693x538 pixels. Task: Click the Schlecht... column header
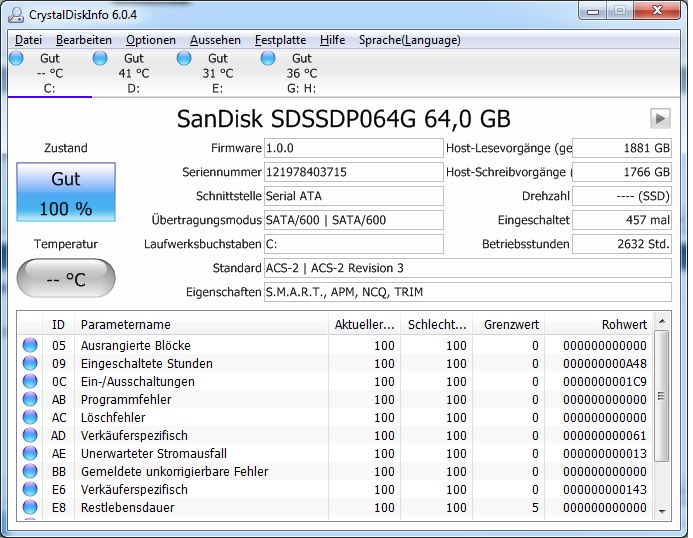pos(437,324)
